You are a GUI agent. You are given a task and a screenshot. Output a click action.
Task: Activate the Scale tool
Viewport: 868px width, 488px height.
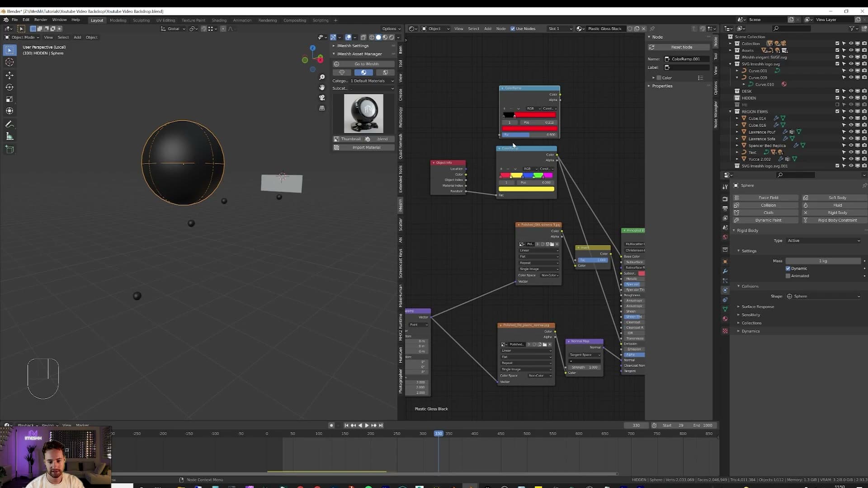coord(9,99)
